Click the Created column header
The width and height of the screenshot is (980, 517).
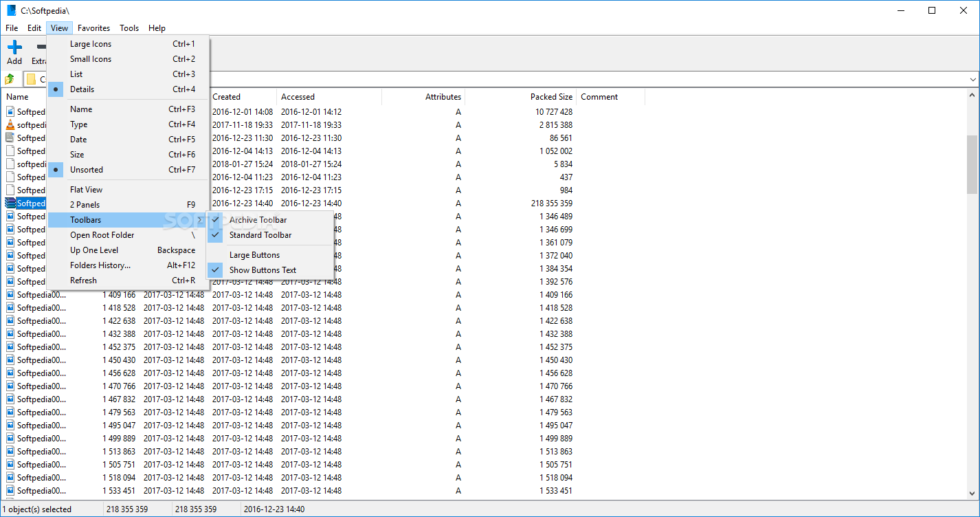(x=243, y=97)
